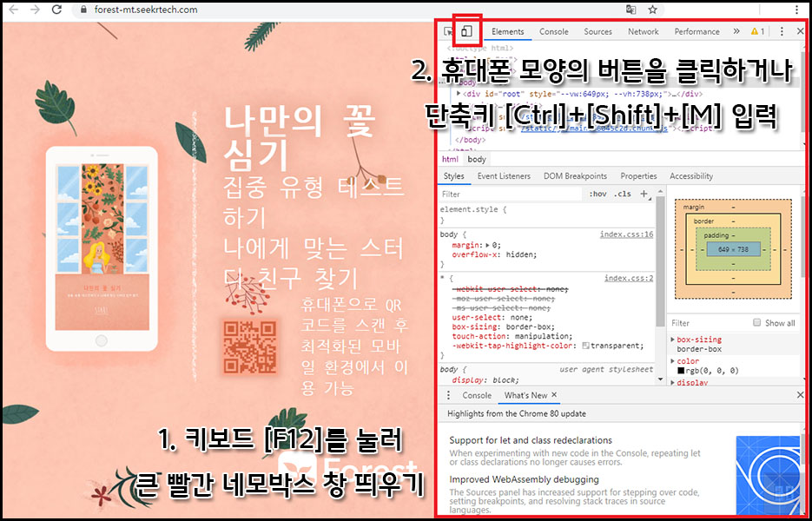Click the closing </body> tag line

pyautogui.click(x=470, y=140)
